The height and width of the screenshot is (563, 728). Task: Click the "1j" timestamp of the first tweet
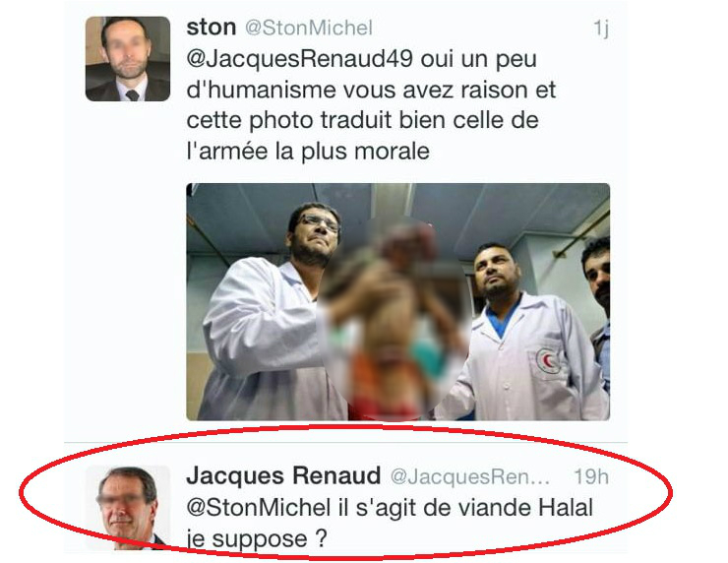point(601,29)
